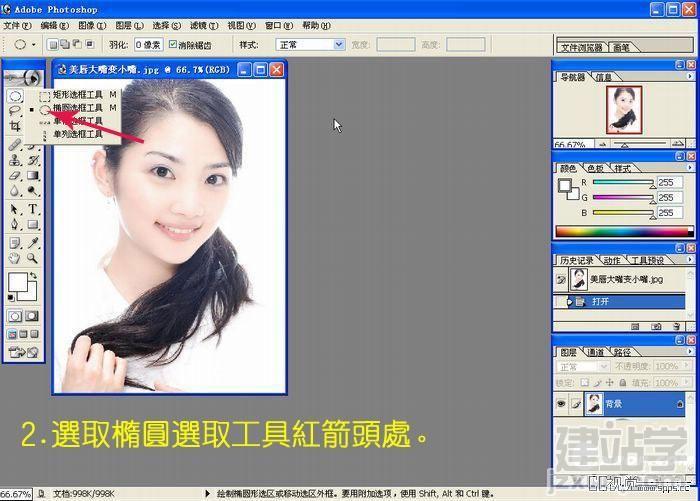The width and height of the screenshot is (700, 501).
Task: Switch to Standard edit mode
Action: pos(15,317)
